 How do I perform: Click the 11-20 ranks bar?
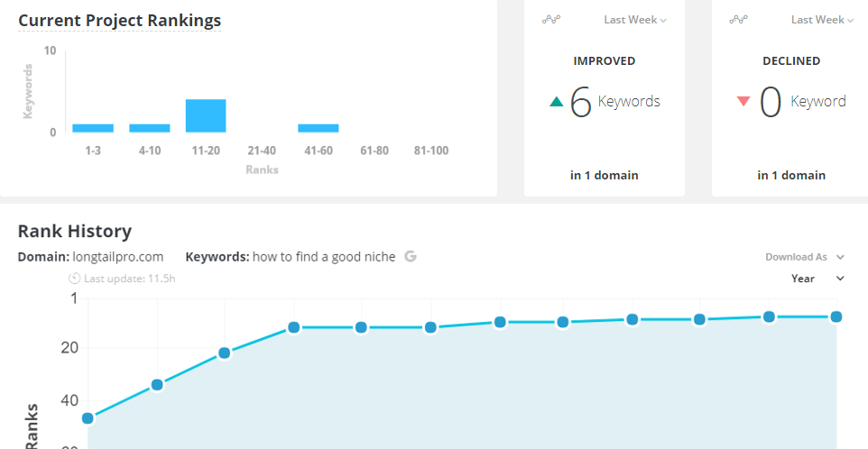pyautogui.click(x=206, y=116)
